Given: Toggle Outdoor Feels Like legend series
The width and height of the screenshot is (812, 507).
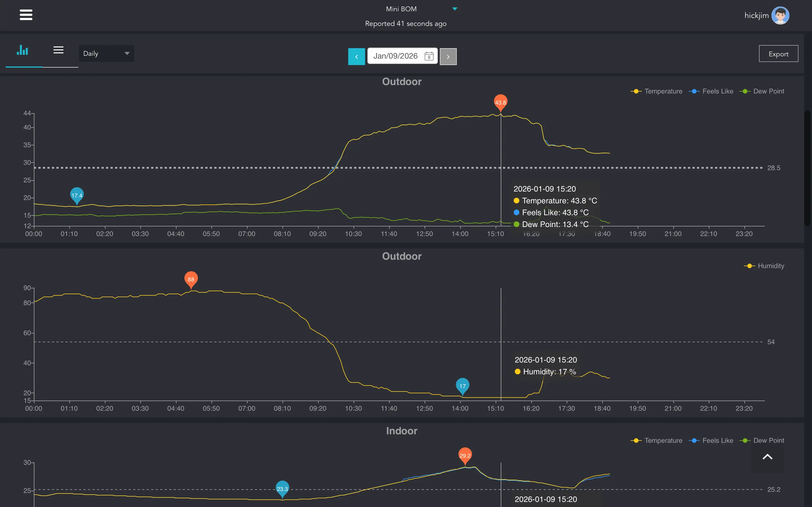Looking at the screenshot, I should pos(711,91).
